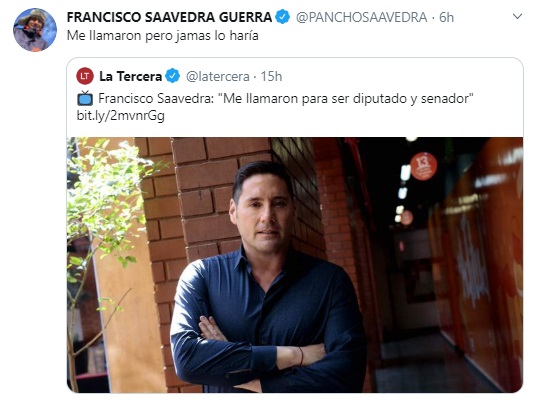Open the La Tercera account name
This screenshot has height=407, width=537.
[x=130, y=76]
